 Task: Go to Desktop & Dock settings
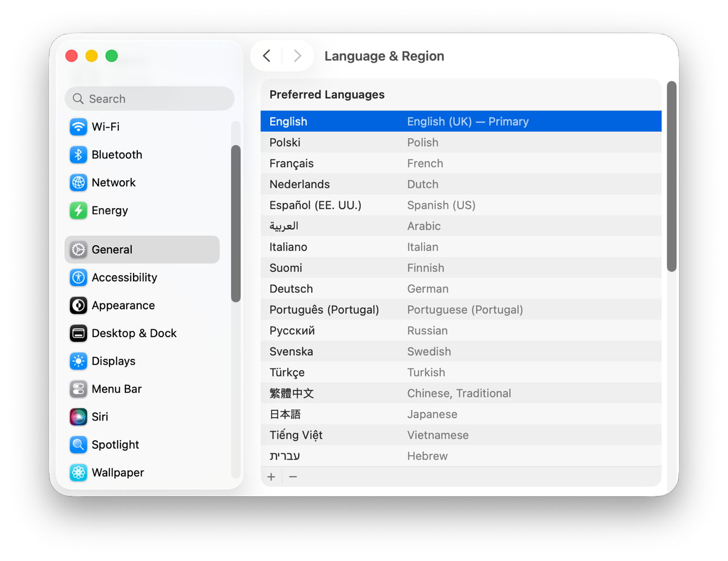[x=134, y=333]
